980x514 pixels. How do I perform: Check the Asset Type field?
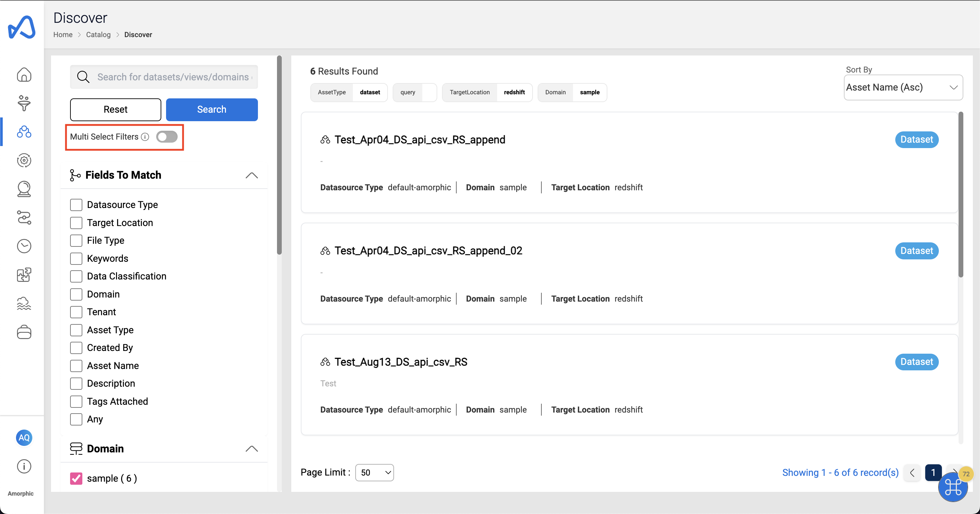point(76,330)
